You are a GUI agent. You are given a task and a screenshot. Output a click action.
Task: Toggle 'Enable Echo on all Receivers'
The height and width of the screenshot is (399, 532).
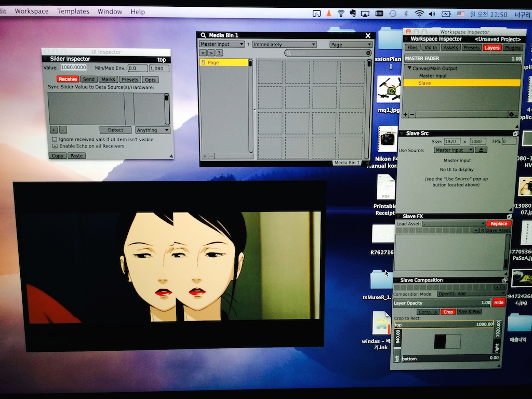click(55, 146)
